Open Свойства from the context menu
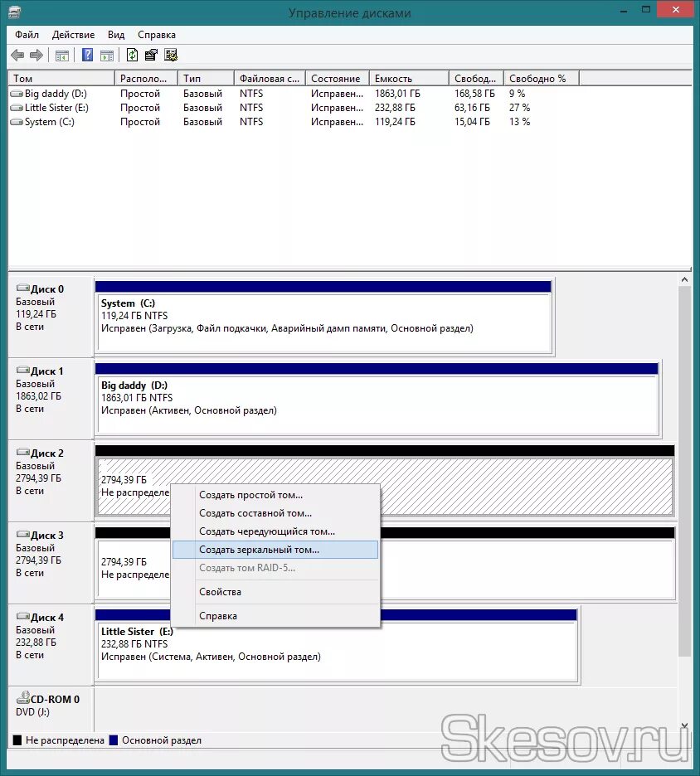Viewport: 700px width, 776px height. (x=220, y=591)
